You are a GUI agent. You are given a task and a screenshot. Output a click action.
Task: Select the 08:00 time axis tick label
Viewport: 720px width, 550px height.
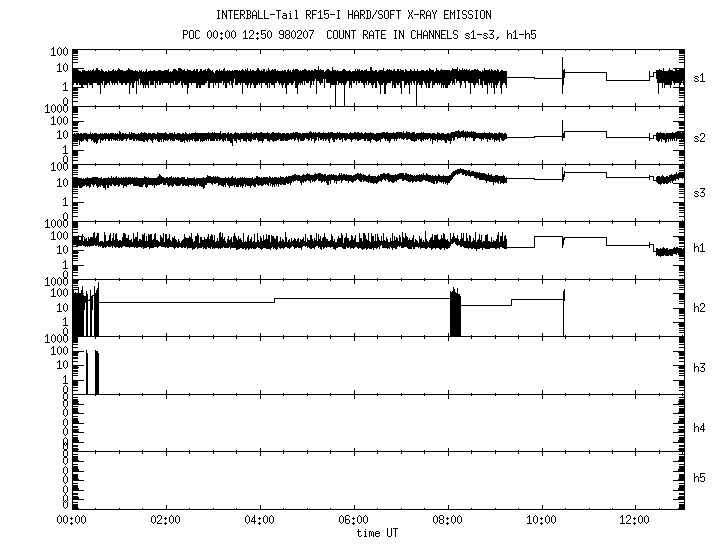tap(447, 520)
